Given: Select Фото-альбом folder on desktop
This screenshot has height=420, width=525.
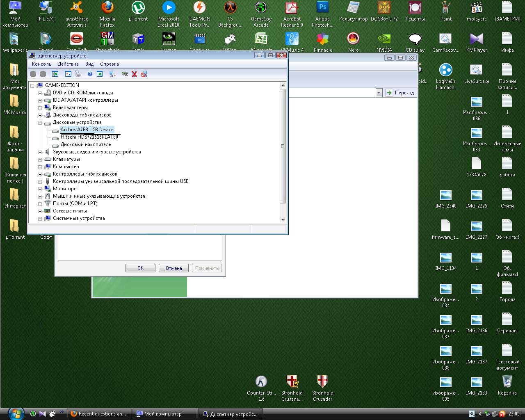Looking at the screenshot, I should [x=15, y=139].
